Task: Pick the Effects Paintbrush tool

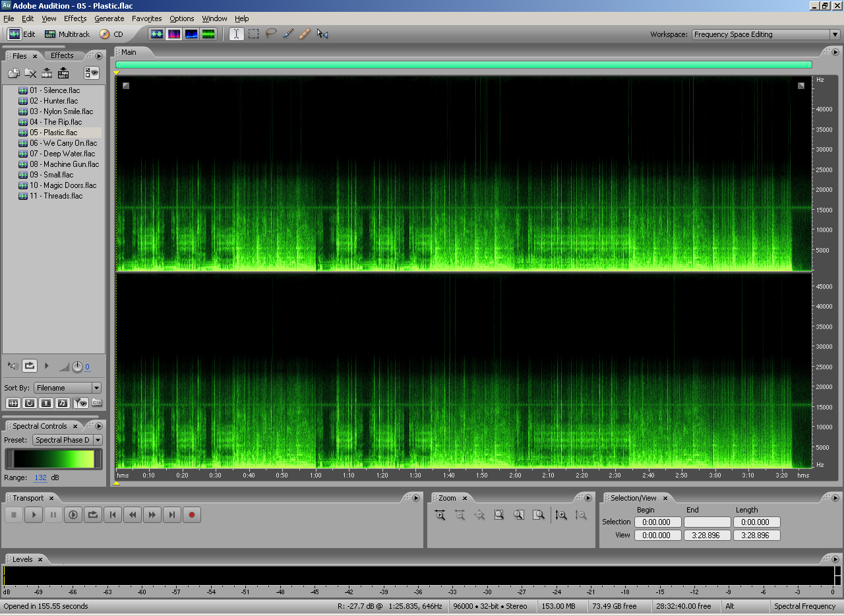Action: click(x=287, y=34)
